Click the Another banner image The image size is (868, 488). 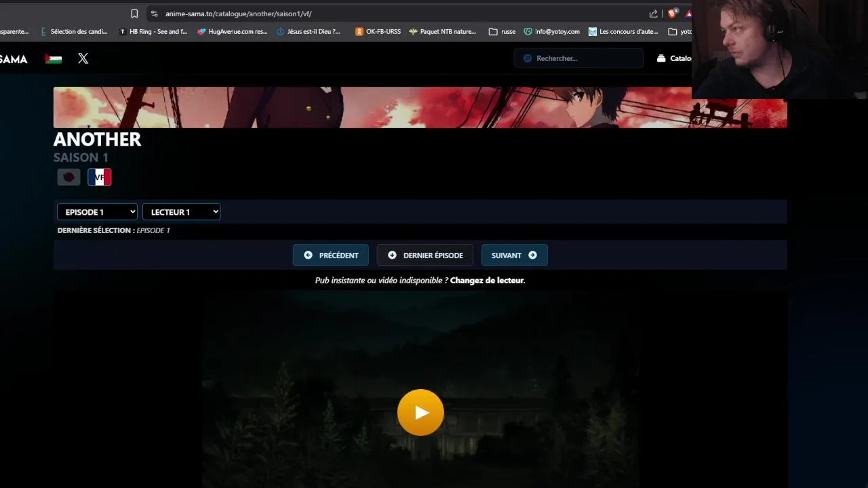click(420, 107)
